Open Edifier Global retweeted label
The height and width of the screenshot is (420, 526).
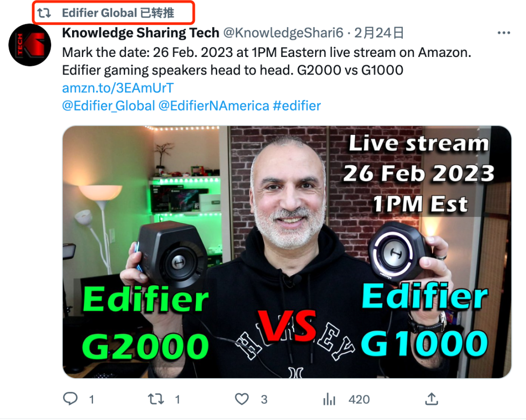(x=118, y=13)
